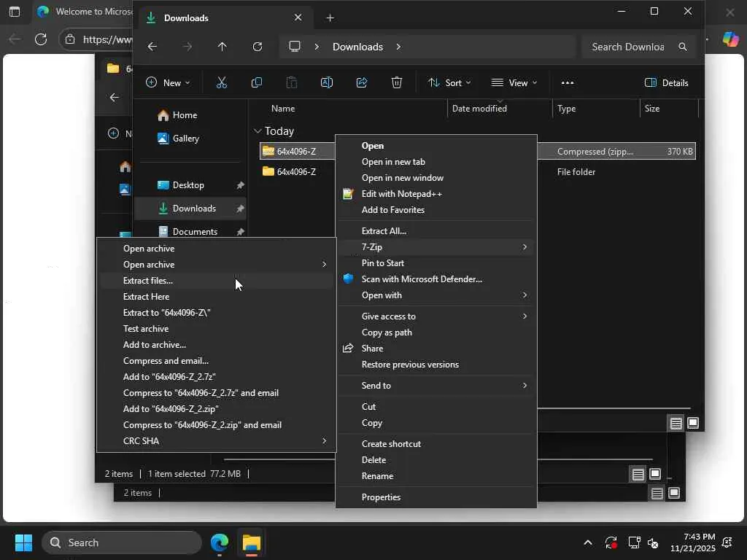Open the View dropdown
Screen dimensions: 747x560
point(514,82)
